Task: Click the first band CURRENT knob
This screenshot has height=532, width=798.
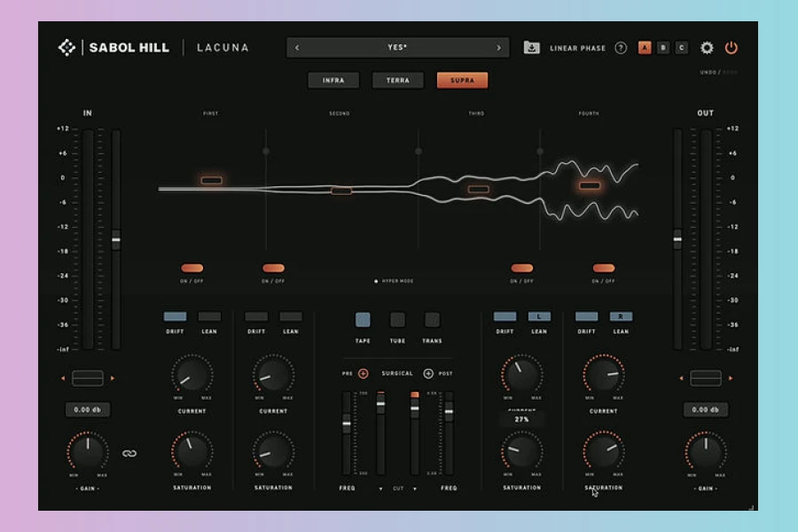Action: coord(192,375)
